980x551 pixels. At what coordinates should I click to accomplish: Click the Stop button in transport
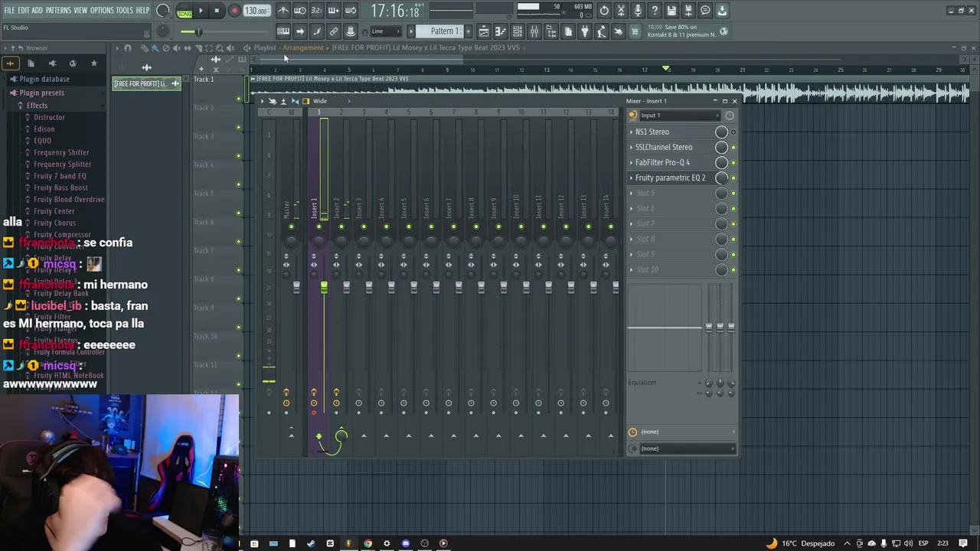click(217, 11)
